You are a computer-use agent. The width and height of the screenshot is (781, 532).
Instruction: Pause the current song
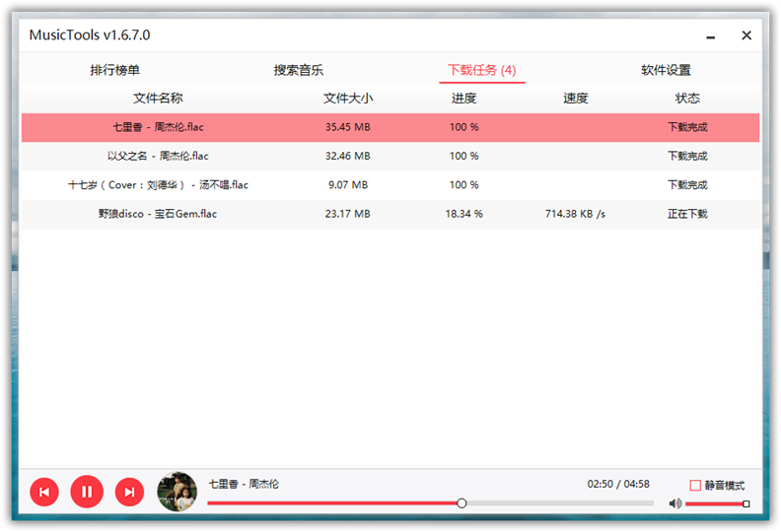pos(87,492)
